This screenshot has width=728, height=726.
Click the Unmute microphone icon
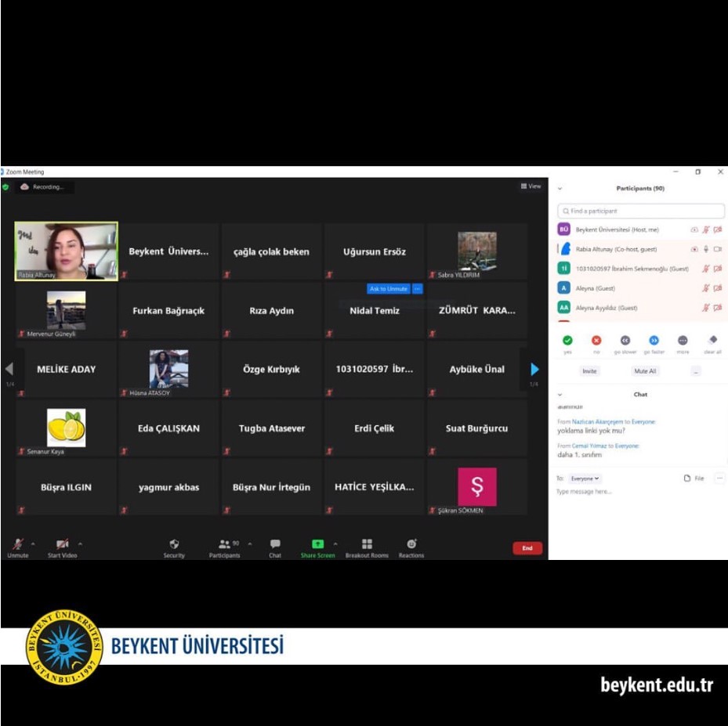18,544
